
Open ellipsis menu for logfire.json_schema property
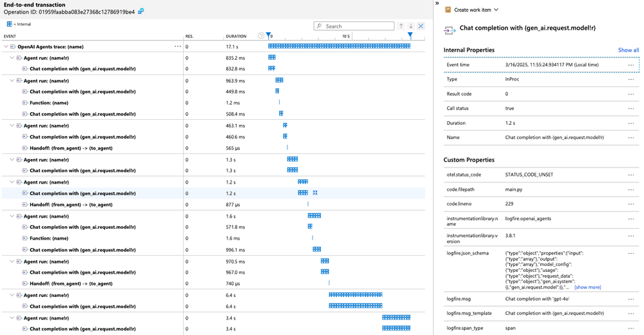pos(631,253)
